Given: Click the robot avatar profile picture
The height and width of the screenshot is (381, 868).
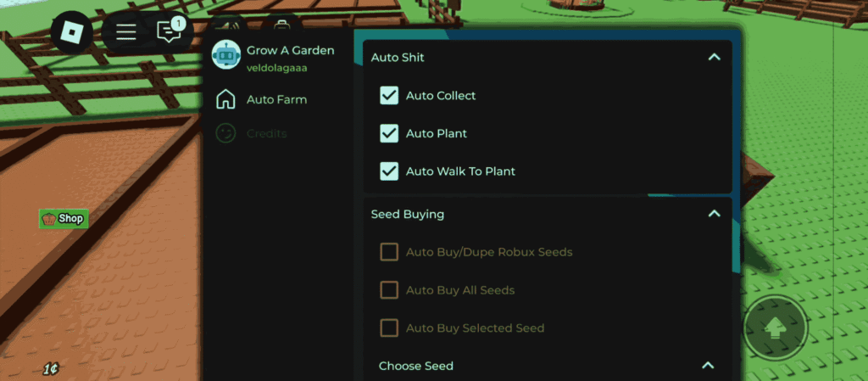Looking at the screenshot, I should click(x=226, y=55).
